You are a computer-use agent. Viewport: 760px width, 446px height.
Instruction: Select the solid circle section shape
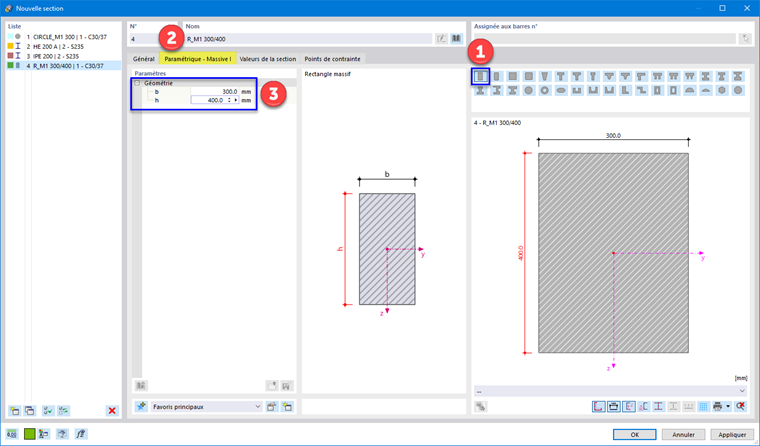point(529,90)
